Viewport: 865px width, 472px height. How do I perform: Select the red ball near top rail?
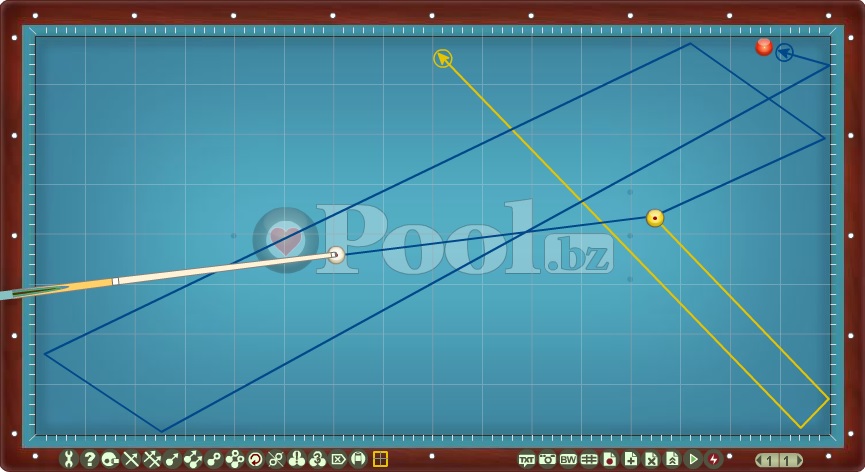(x=764, y=47)
